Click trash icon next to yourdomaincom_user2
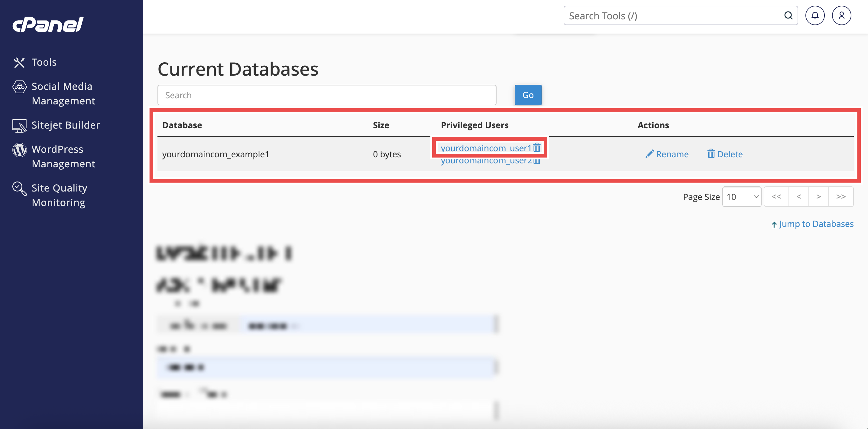868x429 pixels. click(537, 161)
